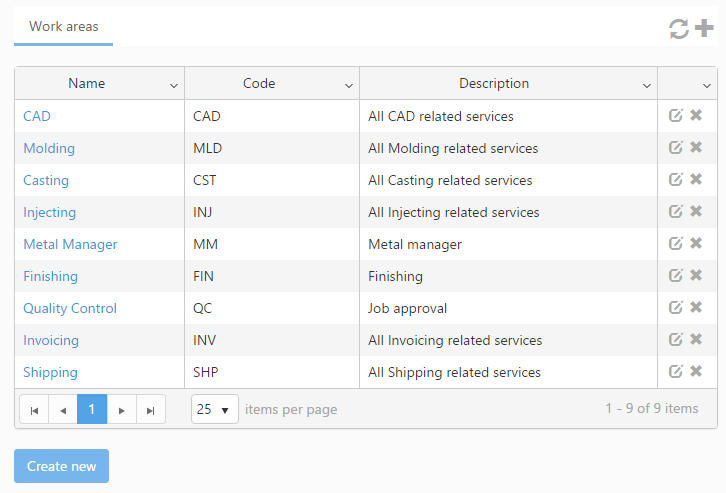
Task: Delete the Invoicing row
Action: tap(696, 340)
